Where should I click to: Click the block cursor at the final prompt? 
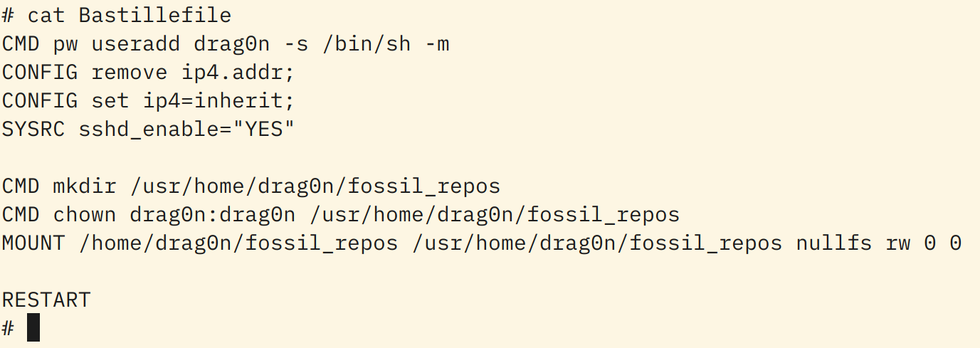(33, 328)
